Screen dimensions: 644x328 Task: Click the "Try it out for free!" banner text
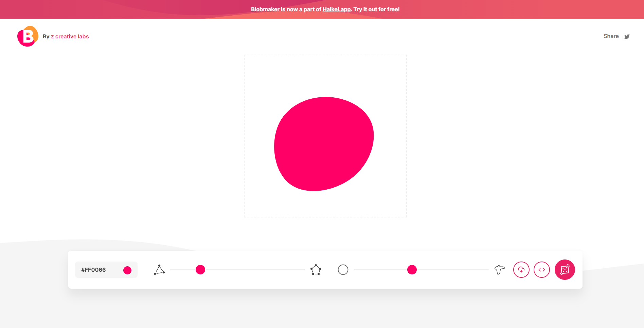click(376, 9)
